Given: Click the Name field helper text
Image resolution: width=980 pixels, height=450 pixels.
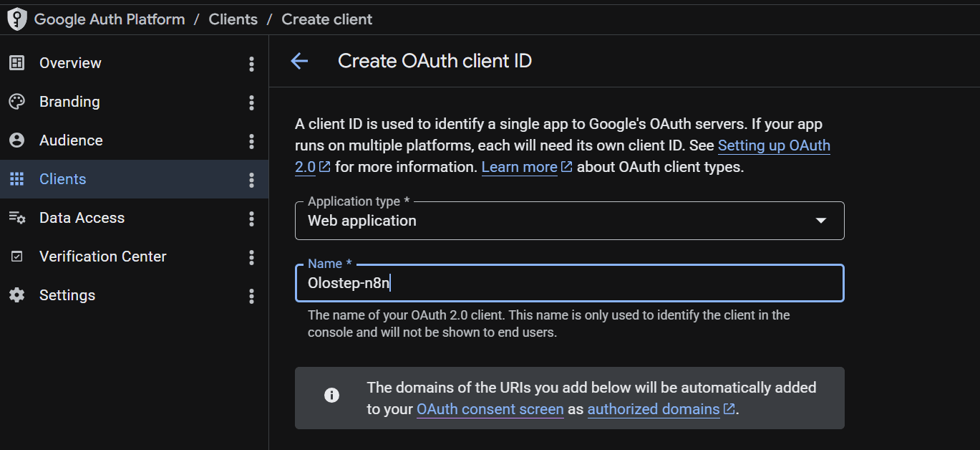Looking at the screenshot, I should click(549, 324).
